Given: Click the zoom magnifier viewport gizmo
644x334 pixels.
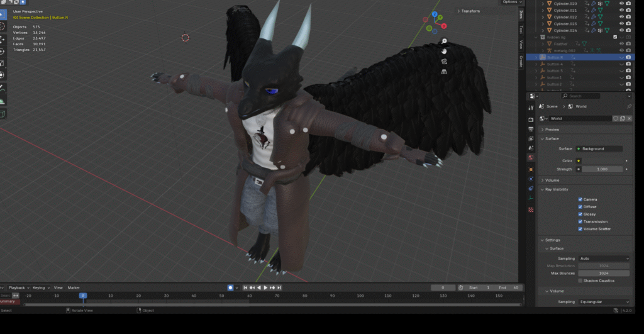Looking at the screenshot, I should 444,42.
